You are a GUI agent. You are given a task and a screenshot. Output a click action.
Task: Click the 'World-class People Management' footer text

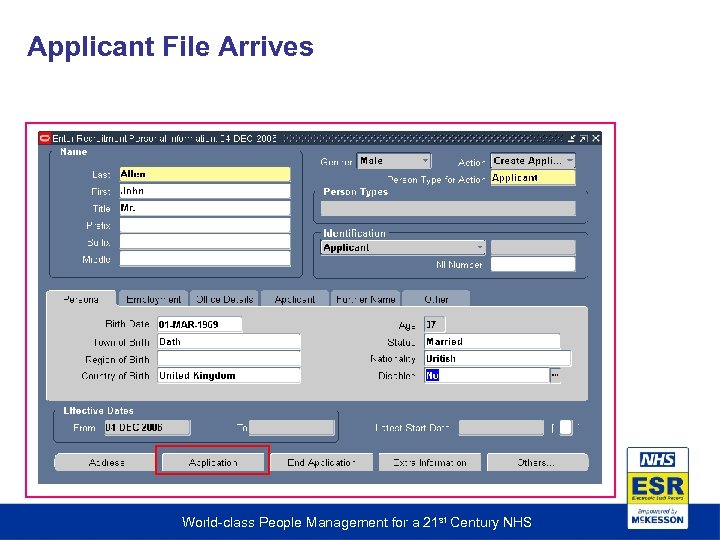coord(356,522)
